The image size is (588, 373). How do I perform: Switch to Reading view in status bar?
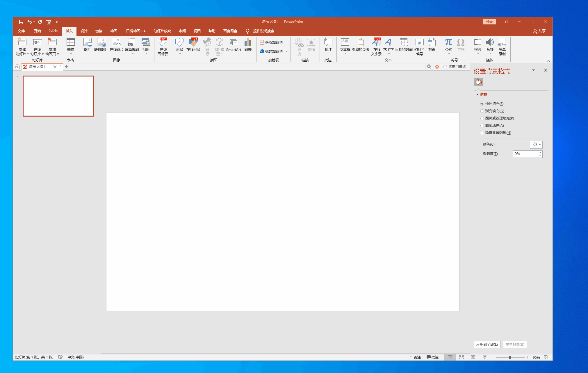click(x=473, y=357)
